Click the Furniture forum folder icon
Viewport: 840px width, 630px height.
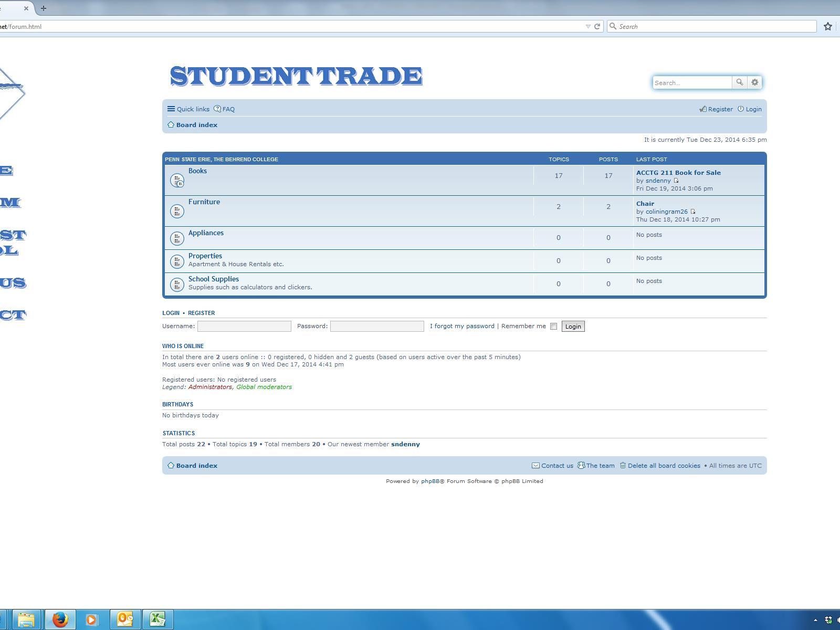(x=177, y=212)
